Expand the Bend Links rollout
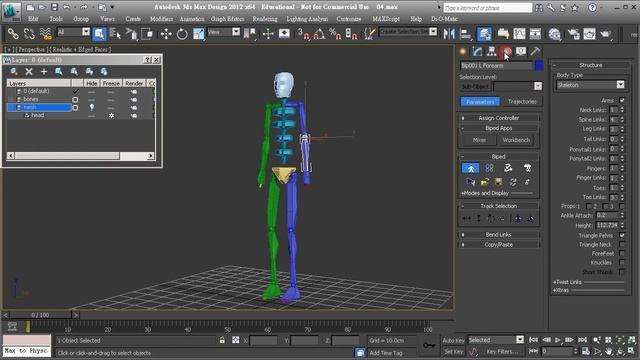640x360 pixels. tap(499, 235)
